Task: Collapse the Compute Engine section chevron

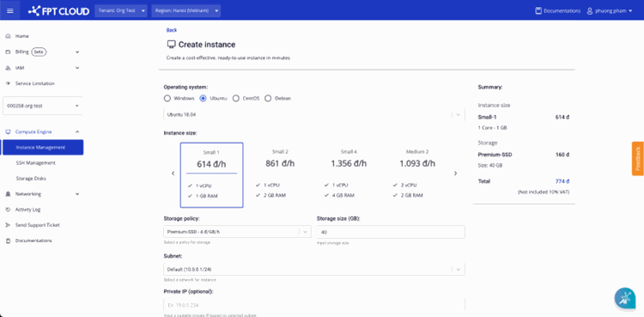Action: (x=77, y=132)
